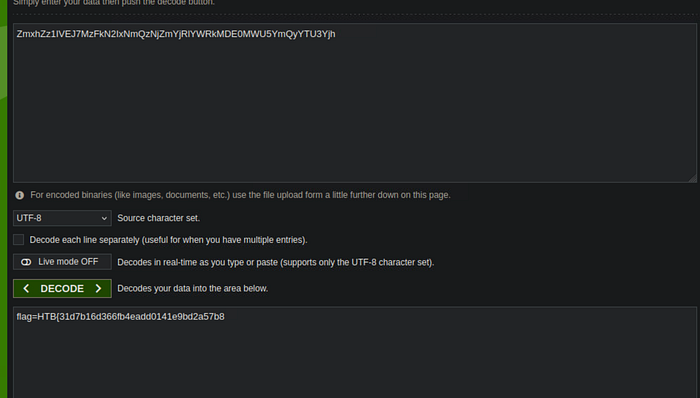
Task: Click the decoded output area showing flag=HTB
Action: coord(355,352)
